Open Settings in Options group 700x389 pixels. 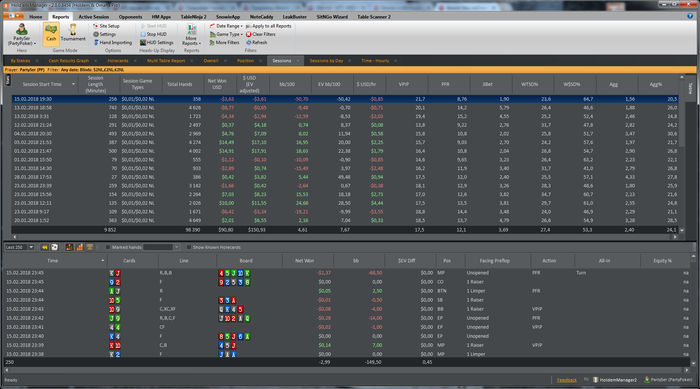pos(104,34)
